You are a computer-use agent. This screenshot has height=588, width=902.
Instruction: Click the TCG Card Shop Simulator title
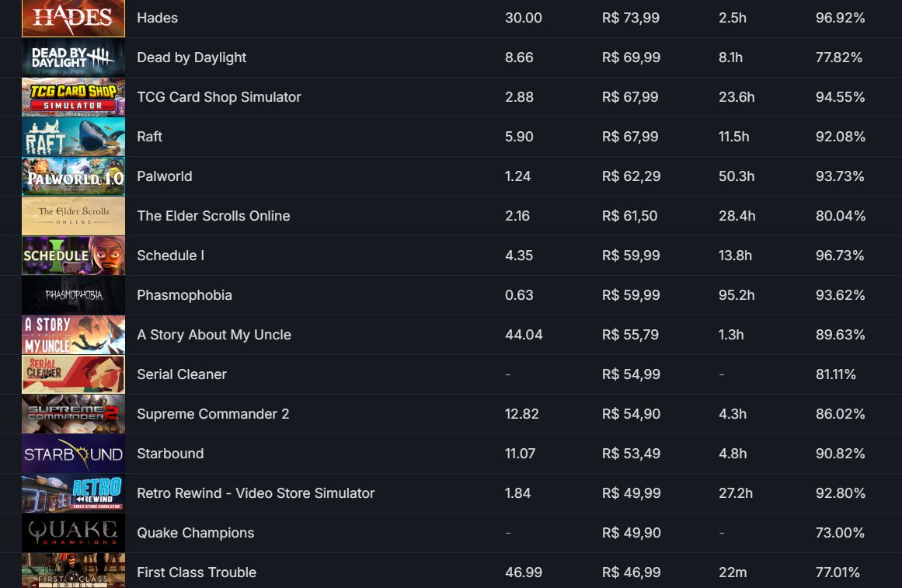219,97
